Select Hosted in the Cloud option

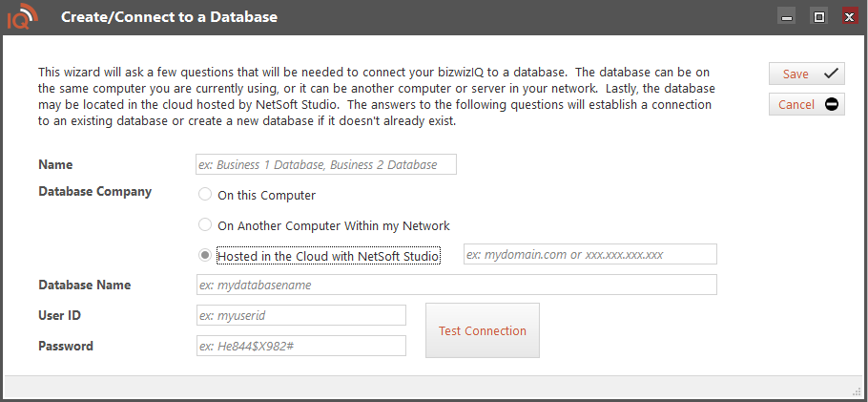click(x=205, y=256)
